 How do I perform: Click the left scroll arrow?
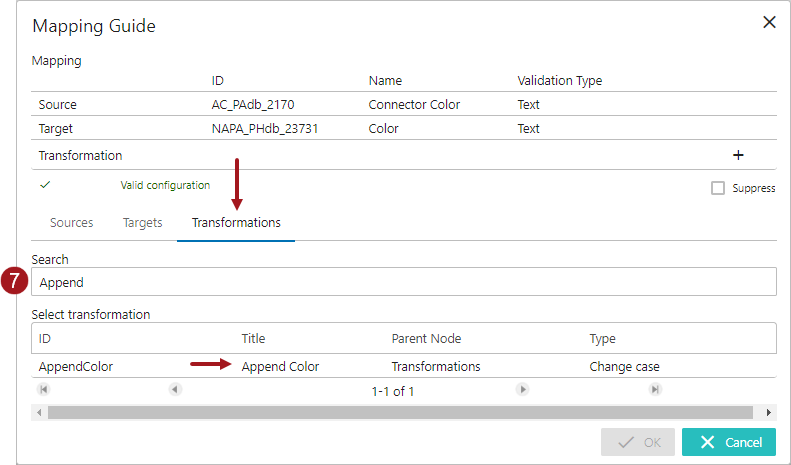coord(38,412)
